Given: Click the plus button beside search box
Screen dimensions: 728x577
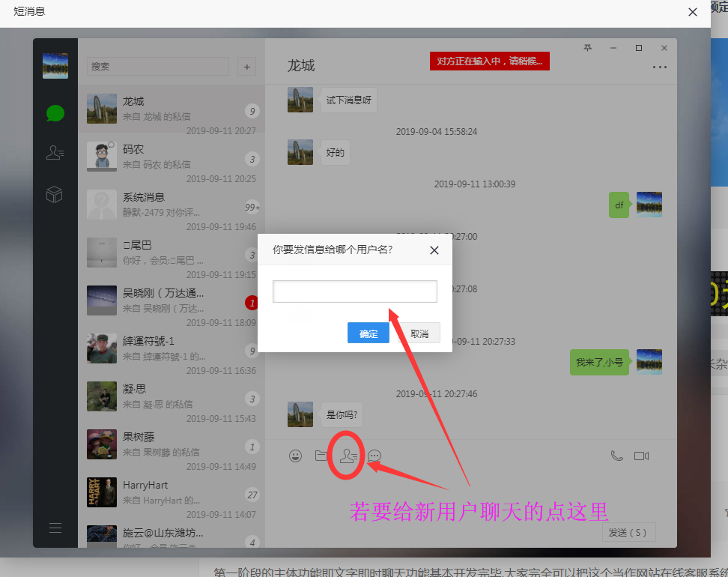Looking at the screenshot, I should pos(246,67).
